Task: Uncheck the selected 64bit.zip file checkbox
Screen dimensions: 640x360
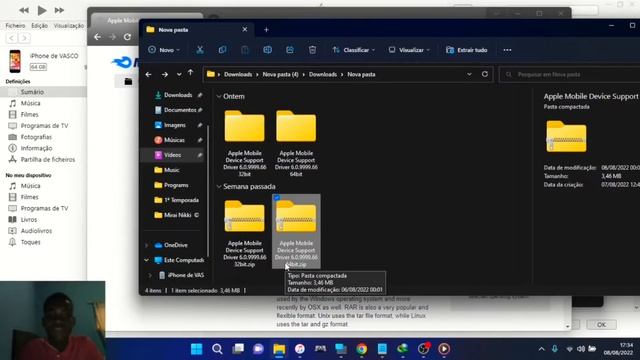Action: coord(277,198)
